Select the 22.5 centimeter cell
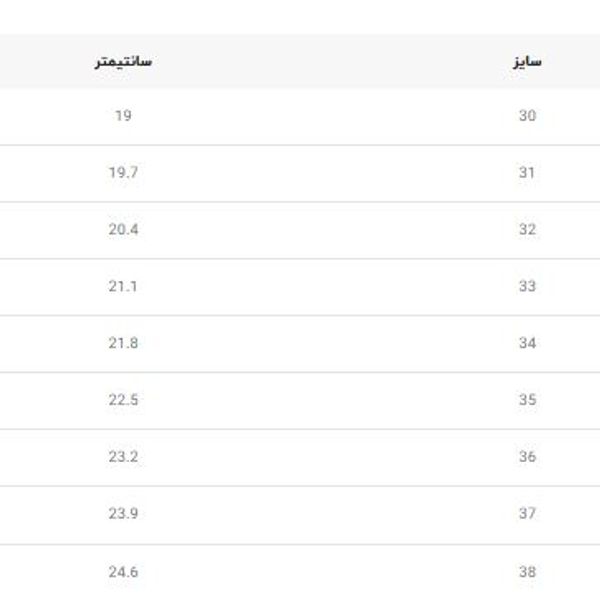This screenshot has height=600, width=600. pyautogui.click(x=123, y=401)
